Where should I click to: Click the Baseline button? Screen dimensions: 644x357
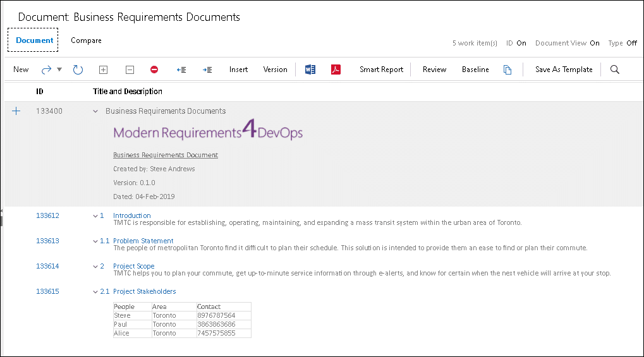click(x=475, y=70)
